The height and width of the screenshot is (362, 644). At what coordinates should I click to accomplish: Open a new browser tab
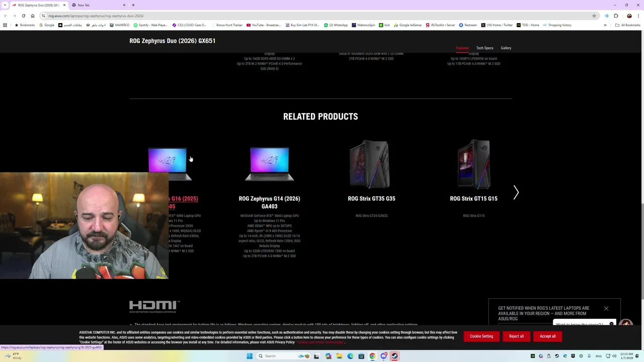click(x=133, y=5)
